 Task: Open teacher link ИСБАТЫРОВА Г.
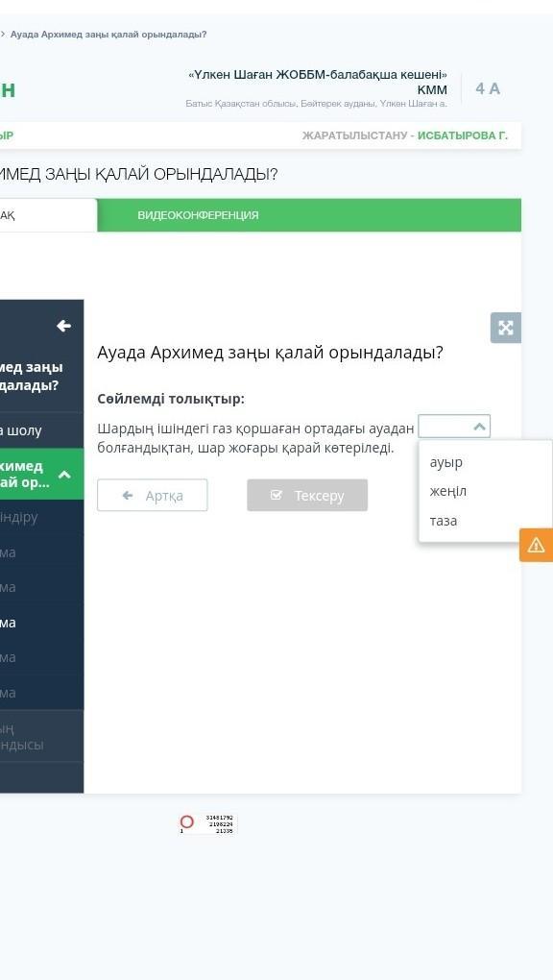pos(463,135)
